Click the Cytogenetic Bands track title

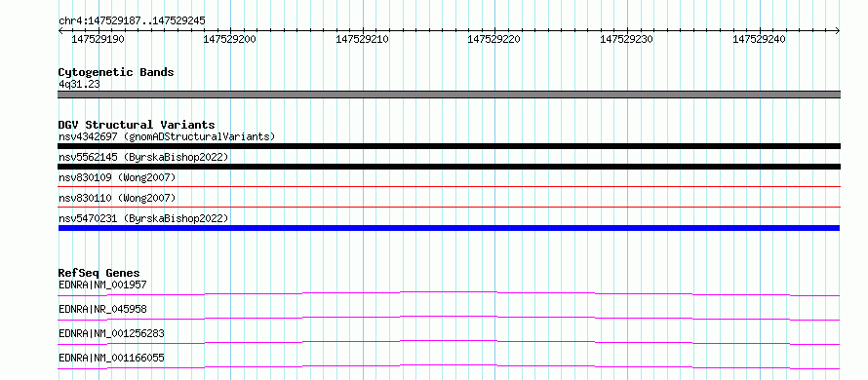(116, 72)
